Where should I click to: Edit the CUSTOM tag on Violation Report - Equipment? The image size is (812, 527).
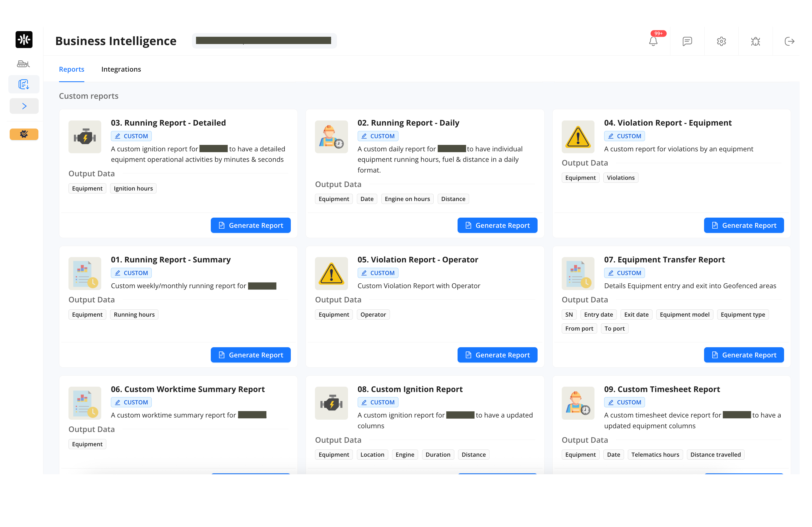click(624, 136)
